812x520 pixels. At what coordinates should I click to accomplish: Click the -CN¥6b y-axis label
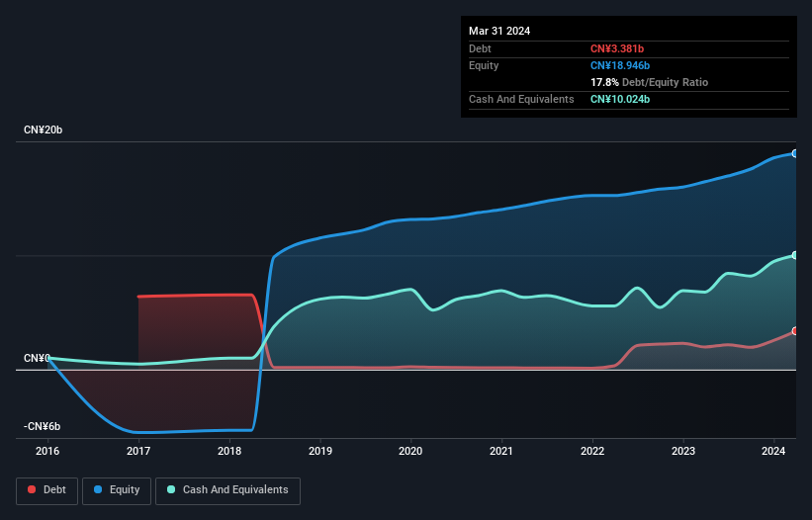42,426
